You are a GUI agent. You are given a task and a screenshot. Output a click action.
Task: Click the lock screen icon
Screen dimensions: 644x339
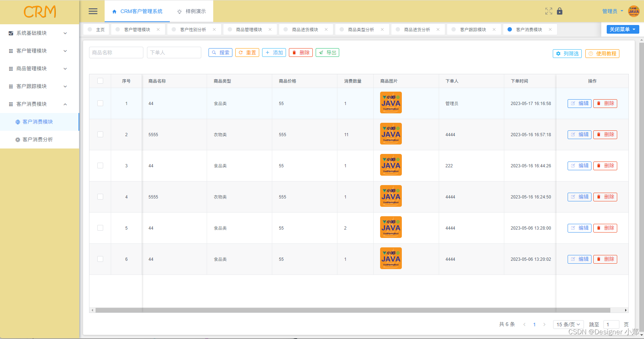pos(560,11)
